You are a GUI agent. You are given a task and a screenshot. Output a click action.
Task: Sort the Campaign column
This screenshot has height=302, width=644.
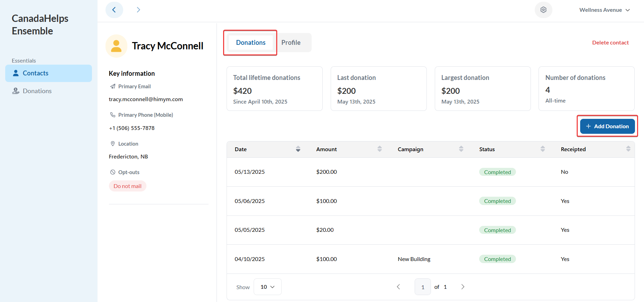click(461, 149)
